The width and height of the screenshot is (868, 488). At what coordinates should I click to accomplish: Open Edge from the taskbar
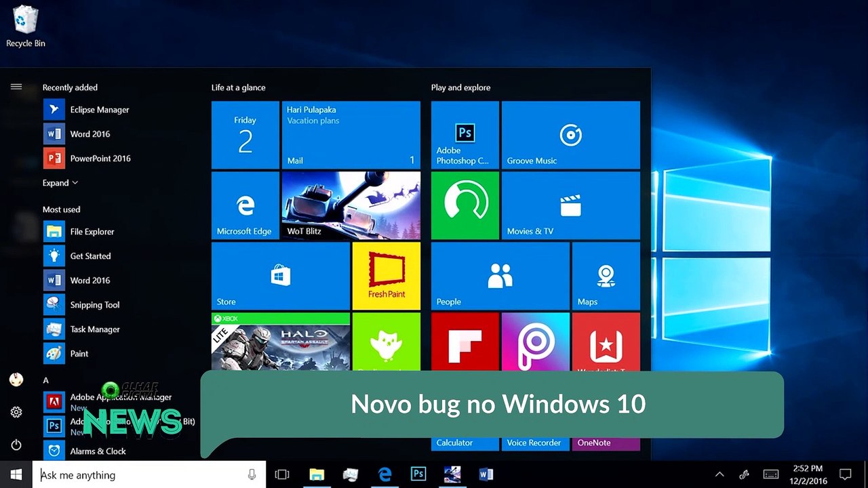[x=384, y=474]
